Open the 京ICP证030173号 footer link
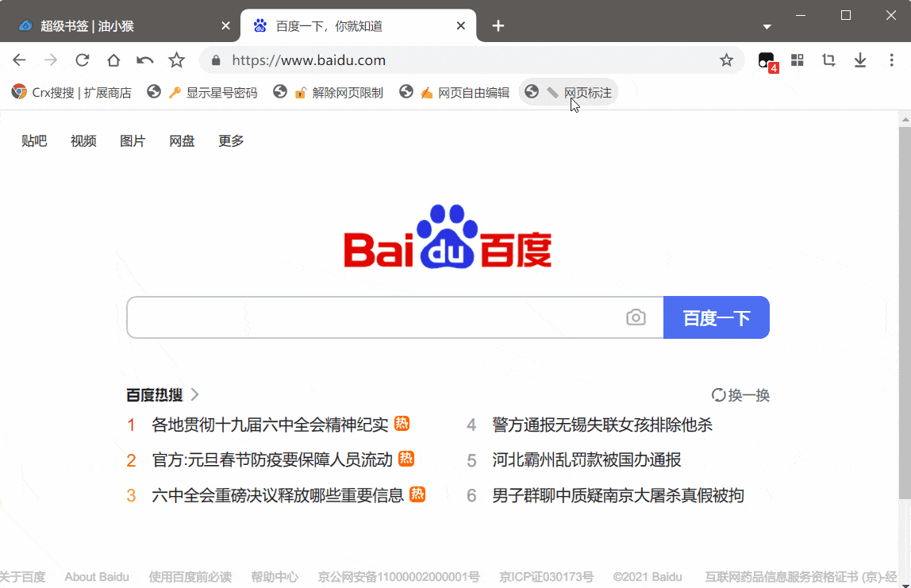Viewport: 911px width, 588px height. pos(546,577)
